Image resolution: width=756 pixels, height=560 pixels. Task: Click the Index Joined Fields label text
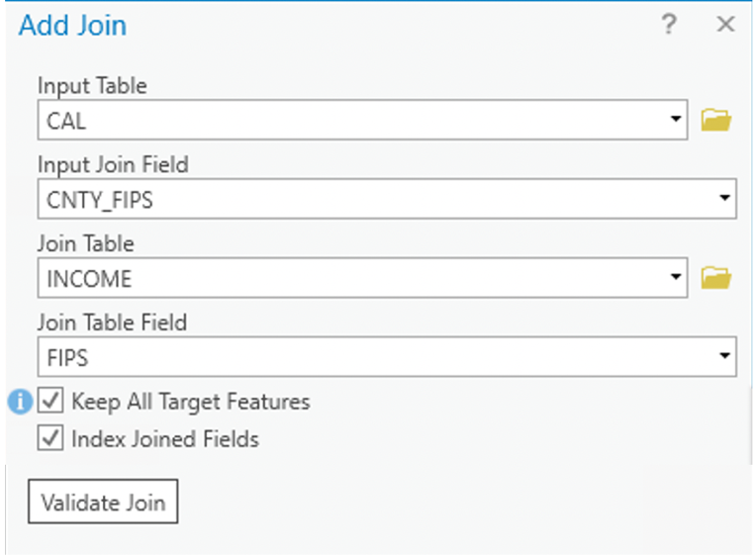pyautogui.click(x=165, y=439)
